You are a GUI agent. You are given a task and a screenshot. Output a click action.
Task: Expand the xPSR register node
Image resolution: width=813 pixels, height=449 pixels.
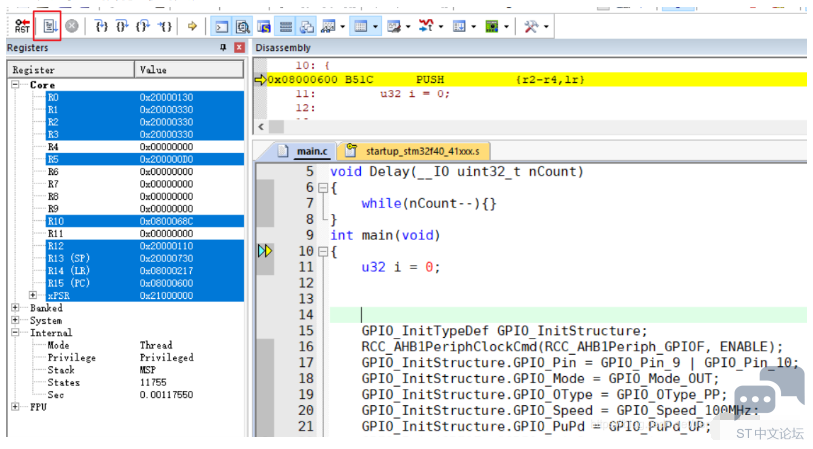point(33,295)
